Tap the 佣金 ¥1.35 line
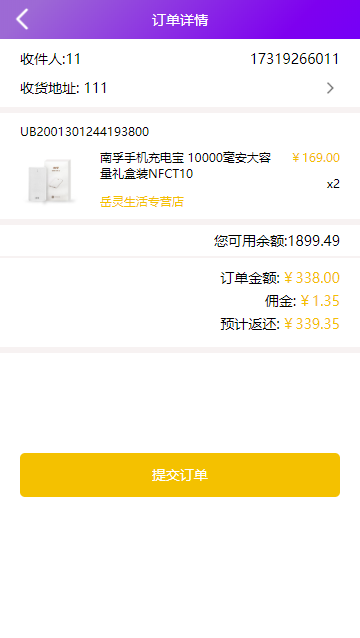 point(302,301)
